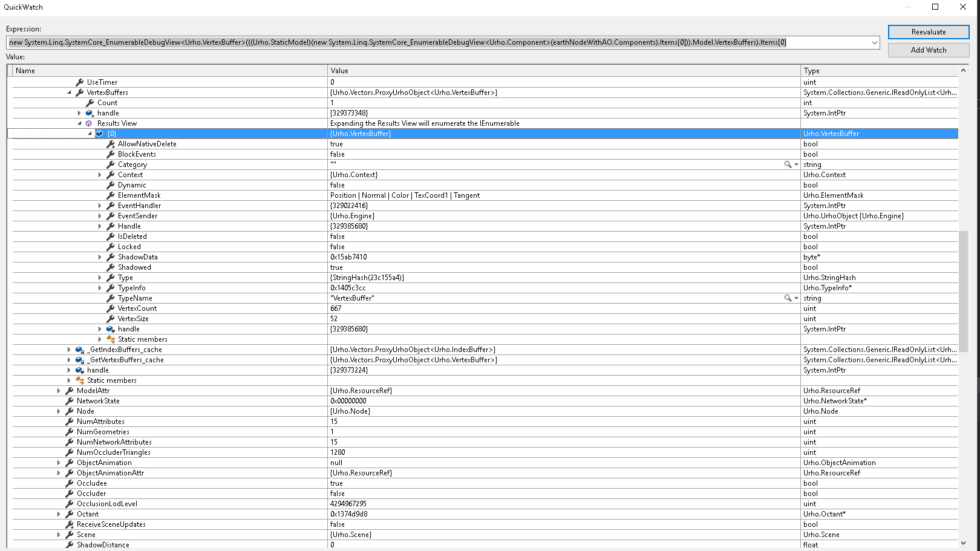This screenshot has height=551, width=980.
Task: Expand the _GetIndexBuffers_cache field
Action: 69,350
